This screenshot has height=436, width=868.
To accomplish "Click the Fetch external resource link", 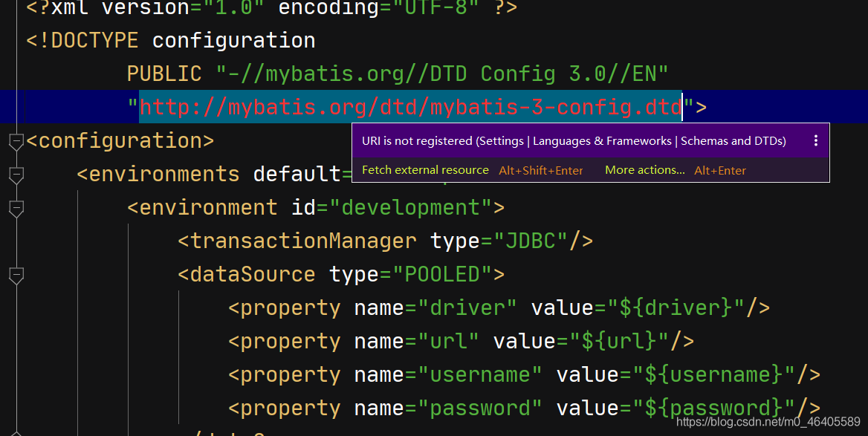I will (425, 170).
